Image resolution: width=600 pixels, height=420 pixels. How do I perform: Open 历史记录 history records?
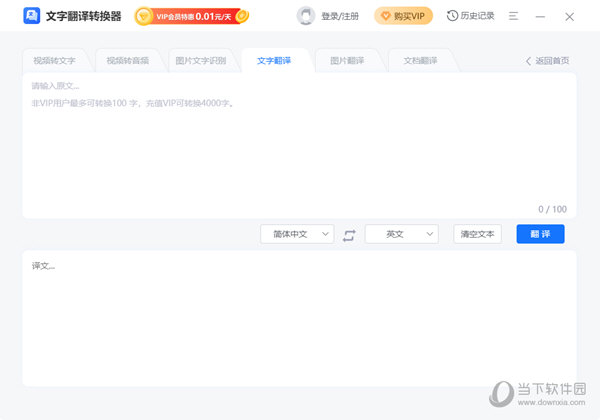point(470,16)
